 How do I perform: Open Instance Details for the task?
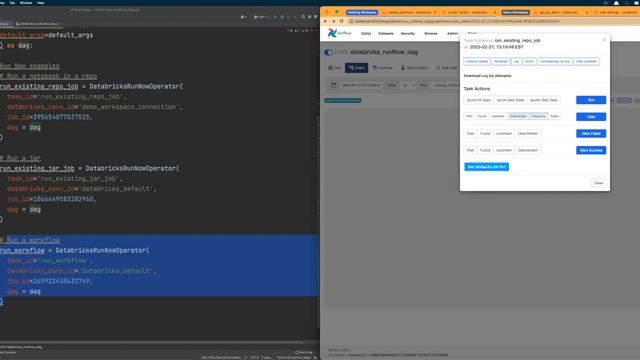coord(477,62)
